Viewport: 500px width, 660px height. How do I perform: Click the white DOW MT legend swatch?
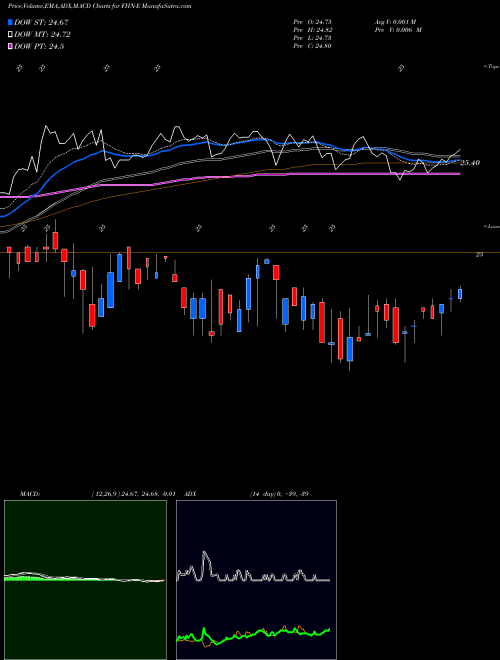tap(11, 35)
